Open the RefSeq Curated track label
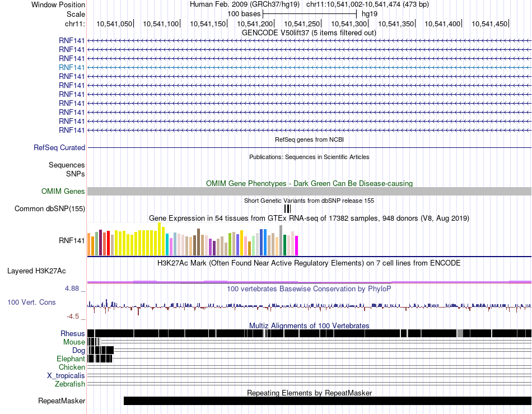The image size is (532, 414). pyautogui.click(x=59, y=147)
